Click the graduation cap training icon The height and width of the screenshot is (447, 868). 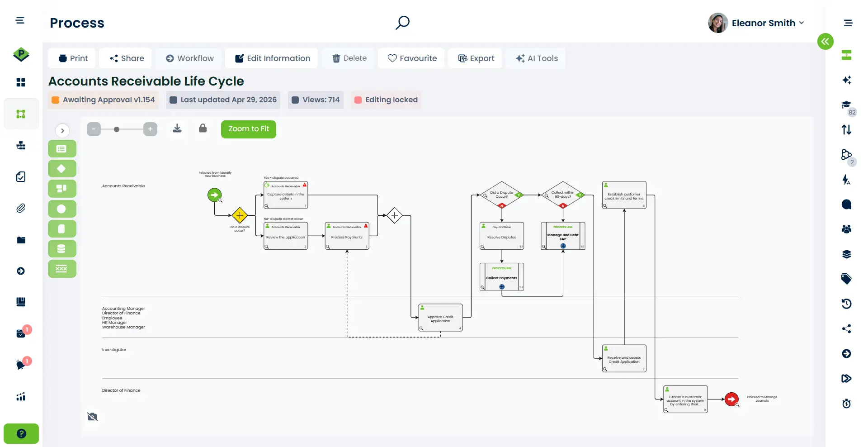846,105
